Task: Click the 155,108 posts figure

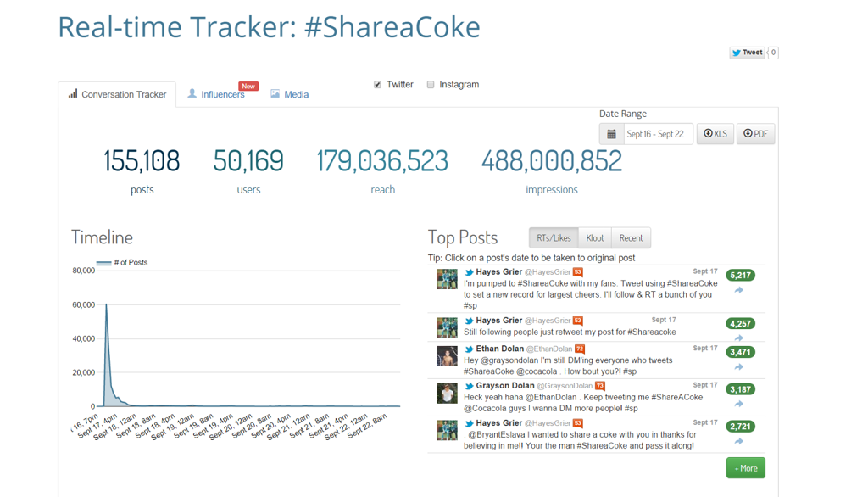Action: tap(142, 160)
